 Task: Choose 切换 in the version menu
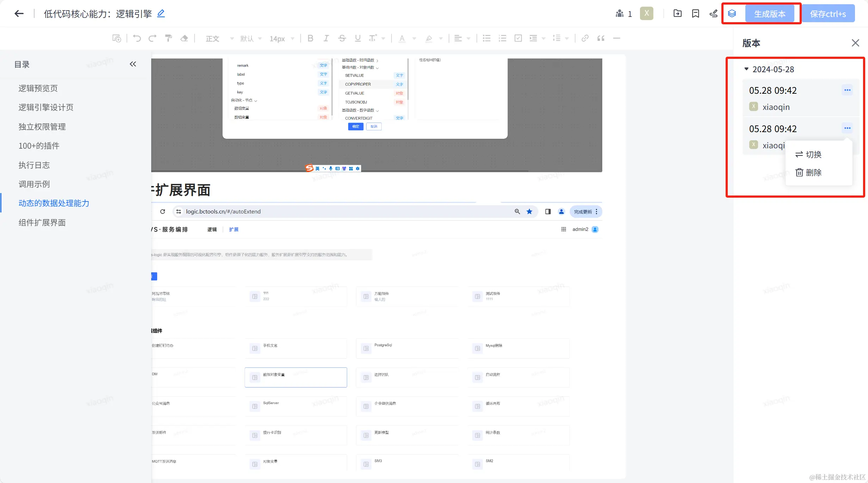click(x=809, y=154)
